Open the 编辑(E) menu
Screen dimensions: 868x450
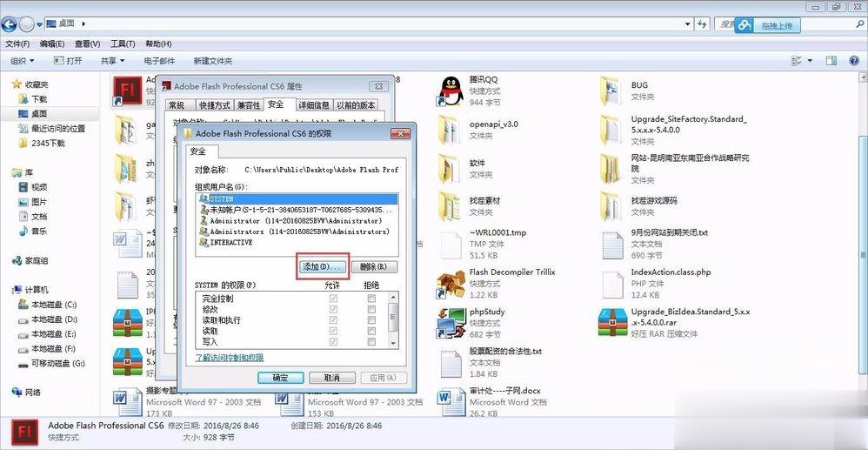[x=52, y=44]
